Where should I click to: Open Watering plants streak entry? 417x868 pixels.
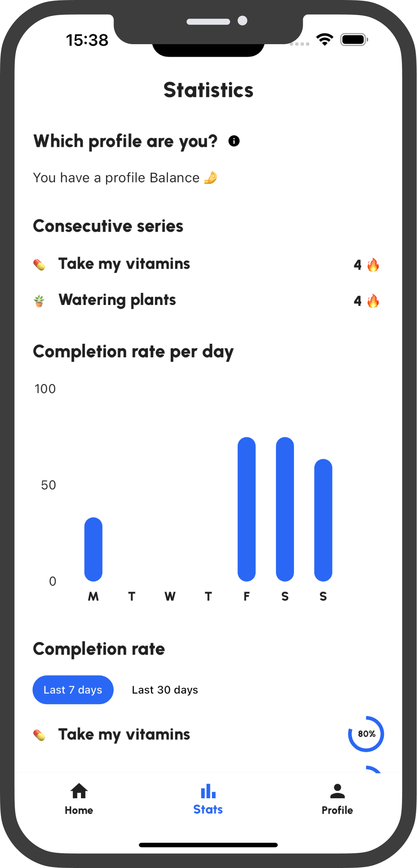tap(206, 301)
